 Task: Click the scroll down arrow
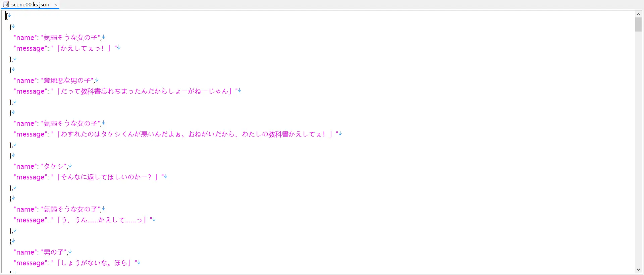[x=638, y=270]
